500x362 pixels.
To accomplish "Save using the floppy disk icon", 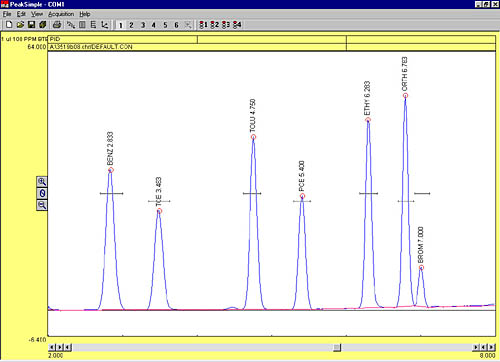I will pyautogui.click(x=31, y=25).
